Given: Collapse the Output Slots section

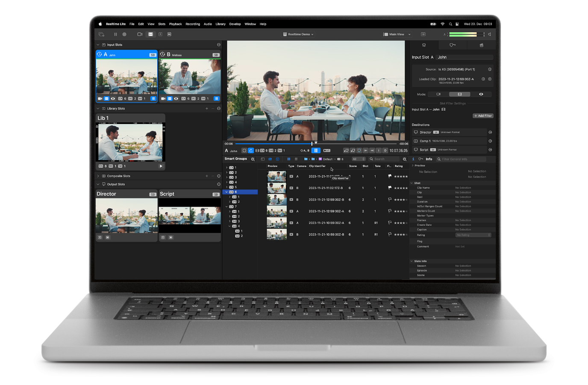Looking at the screenshot, I should point(98,184).
